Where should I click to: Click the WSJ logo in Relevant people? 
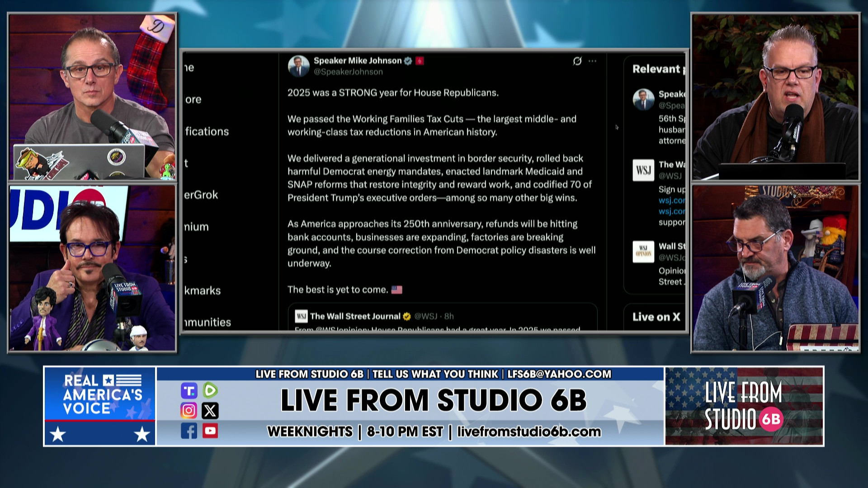(x=643, y=170)
